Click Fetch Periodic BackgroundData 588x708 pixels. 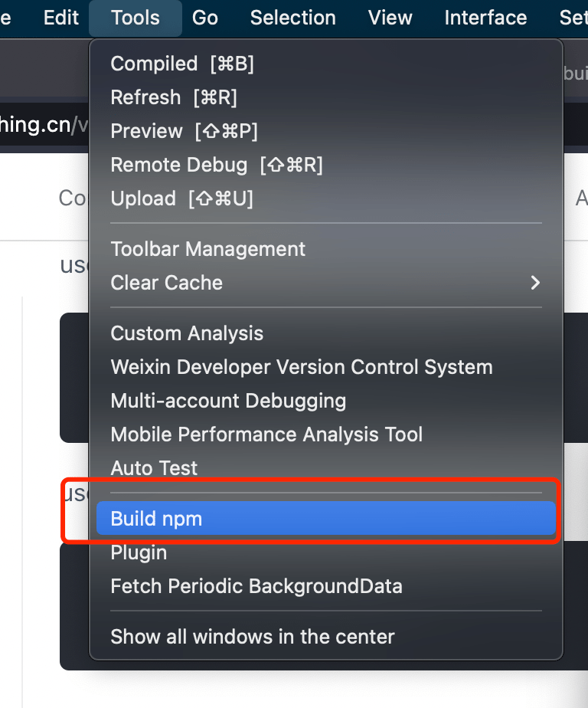[256, 586]
